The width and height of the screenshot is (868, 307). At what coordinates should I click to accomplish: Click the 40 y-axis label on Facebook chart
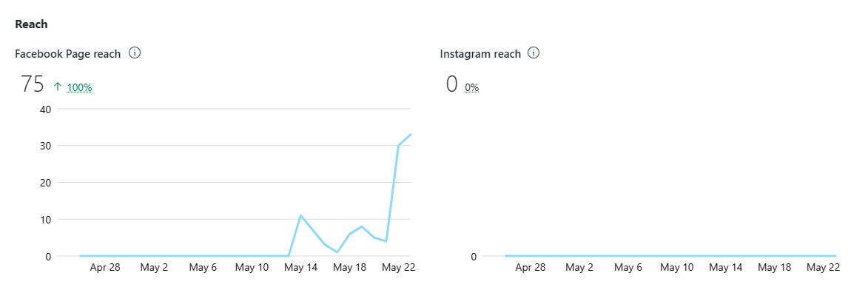tap(45, 109)
